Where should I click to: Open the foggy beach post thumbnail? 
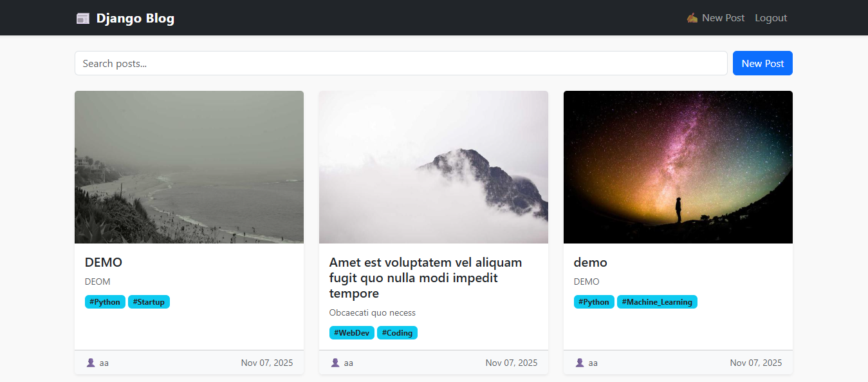click(x=189, y=167)
